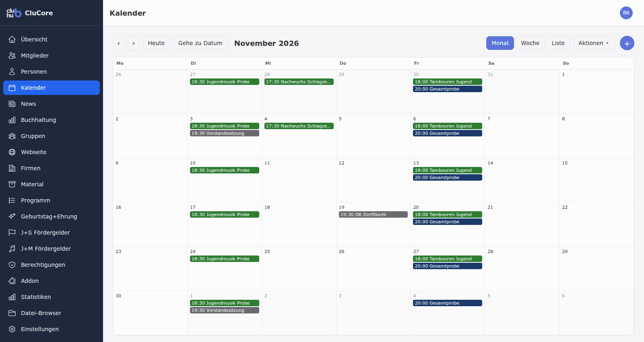The image size is (644, 342).
Task: Open the BK user avatar menu
Action: tap(626, 13)
